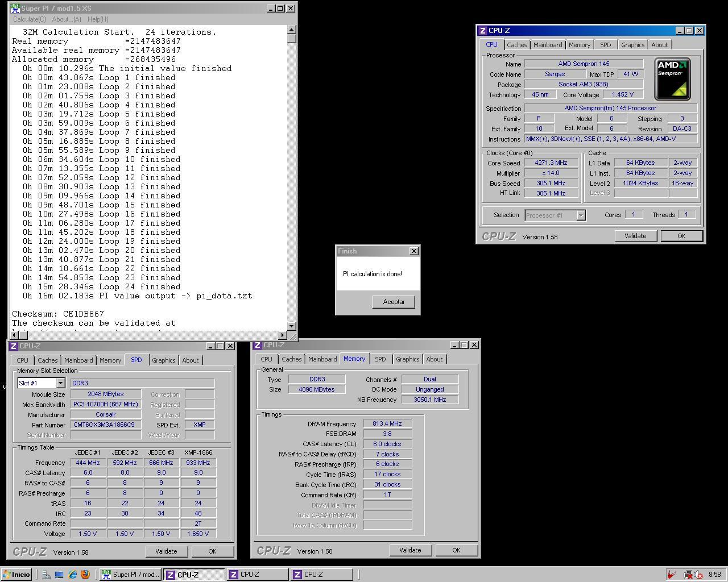Click the red checkmark tray icon
The image size is (728, 582).
pos(672,575)
